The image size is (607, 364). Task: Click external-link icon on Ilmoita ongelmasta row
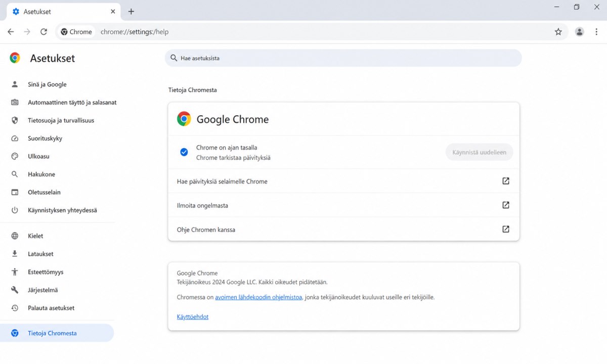coord(505,205)
